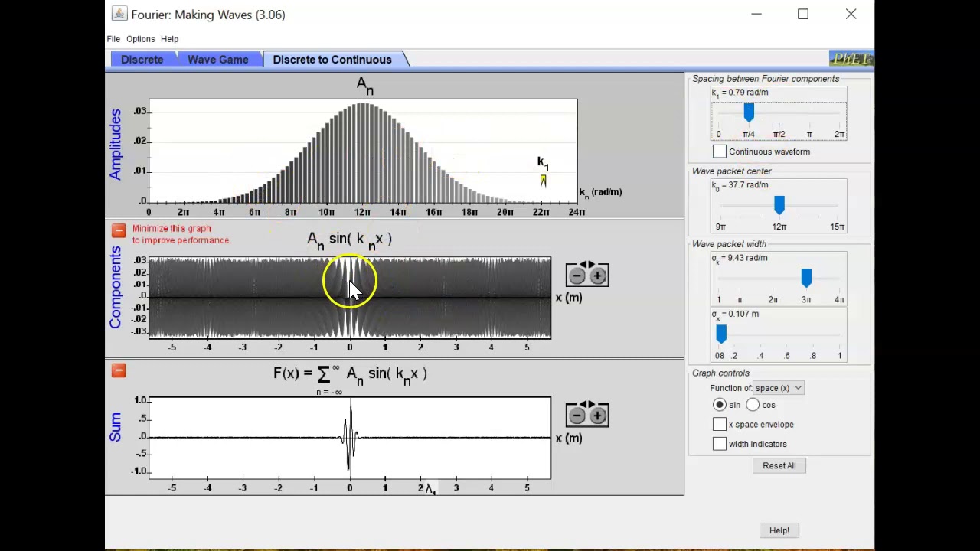Image resolution: width=980 pixels, height=551 pixels.
Task: Click the Java icon in the title bar
Action: pyautogui.click(x=119, y=14)
